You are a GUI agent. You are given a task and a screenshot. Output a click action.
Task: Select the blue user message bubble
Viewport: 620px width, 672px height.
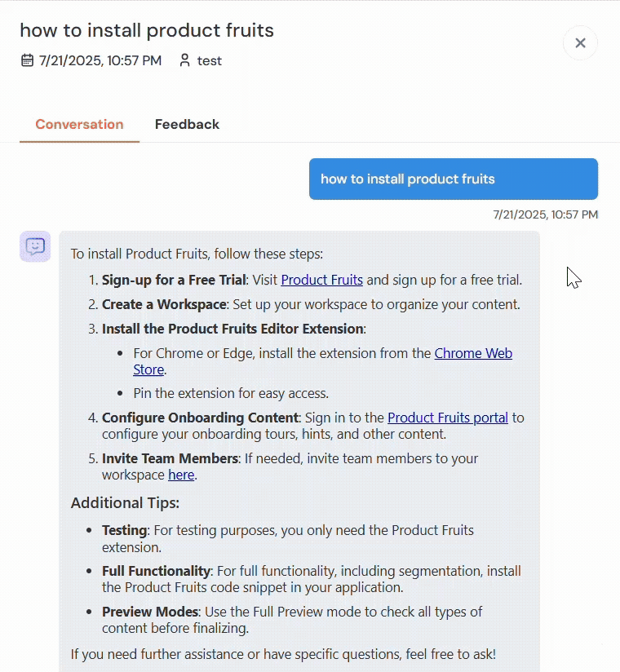(x=453, y=179)
